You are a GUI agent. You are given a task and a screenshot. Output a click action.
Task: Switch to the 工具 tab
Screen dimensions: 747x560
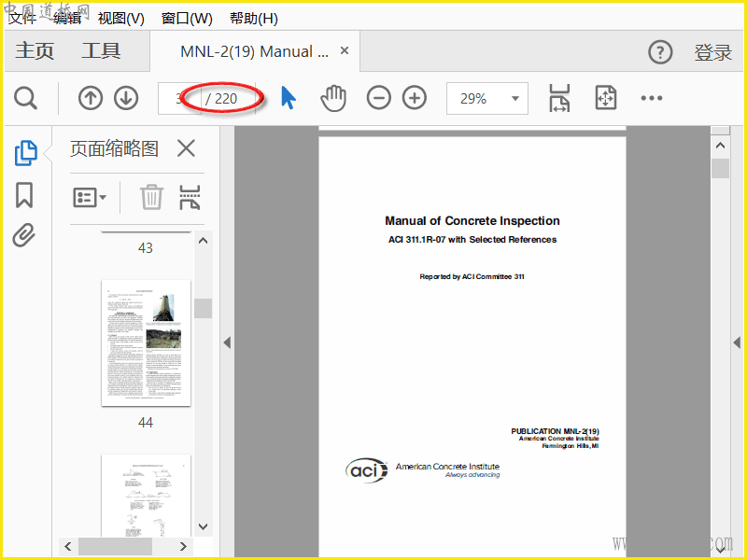101,51
